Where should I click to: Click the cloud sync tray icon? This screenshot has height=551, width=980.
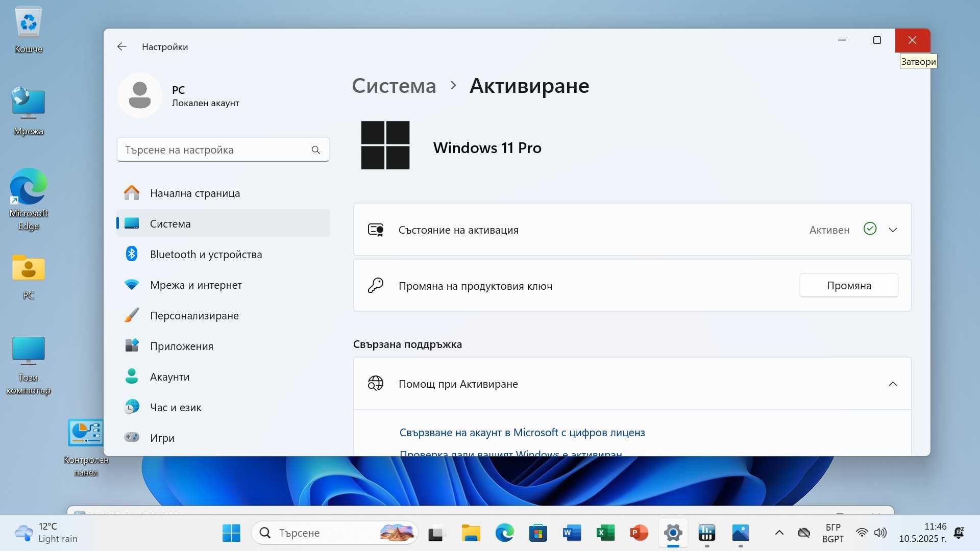(804, 533)
